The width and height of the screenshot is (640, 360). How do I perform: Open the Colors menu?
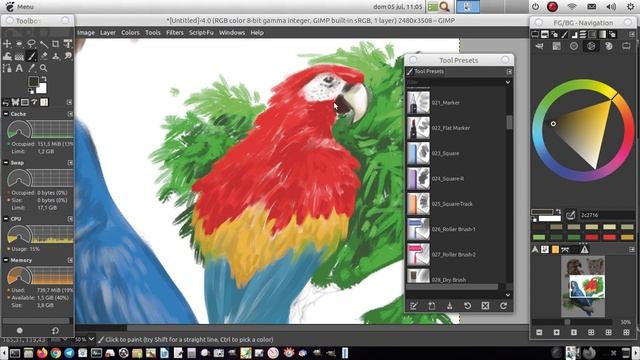pos(130,33)
